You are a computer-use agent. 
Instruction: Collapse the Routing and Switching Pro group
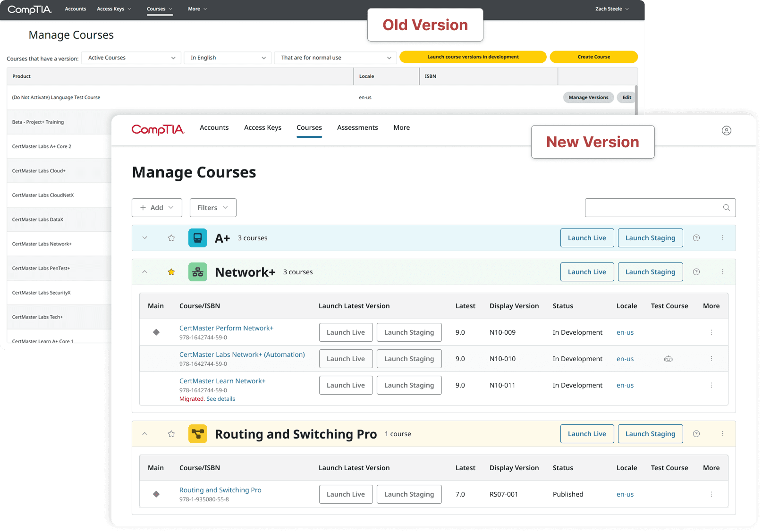[x=145, y=434]
